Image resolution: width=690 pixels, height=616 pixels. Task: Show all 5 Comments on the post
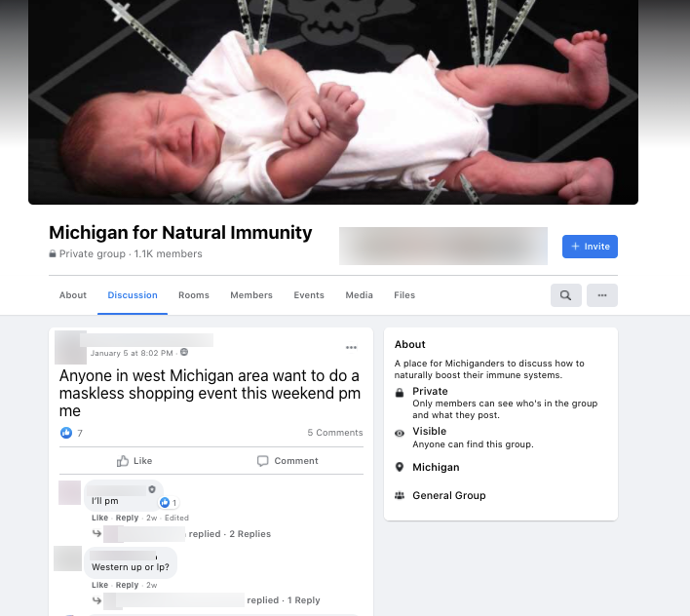click(x=335, y=433)
